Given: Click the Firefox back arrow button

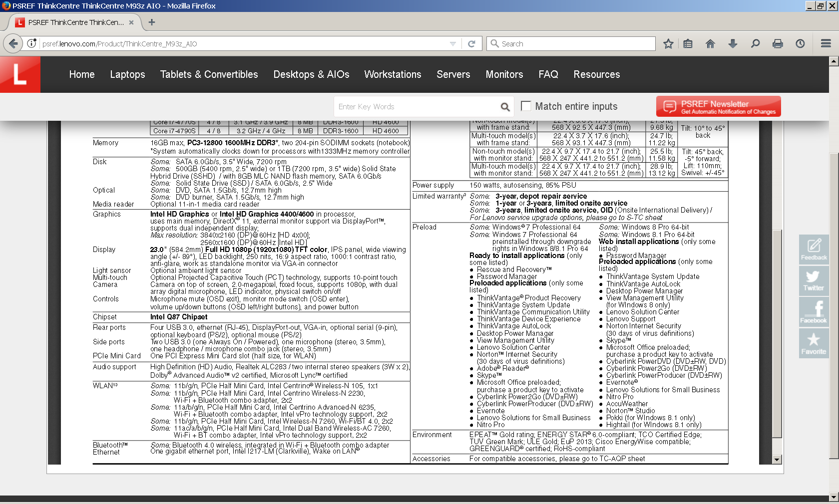Looking at the screenshot, I should (x=13, y=43).
